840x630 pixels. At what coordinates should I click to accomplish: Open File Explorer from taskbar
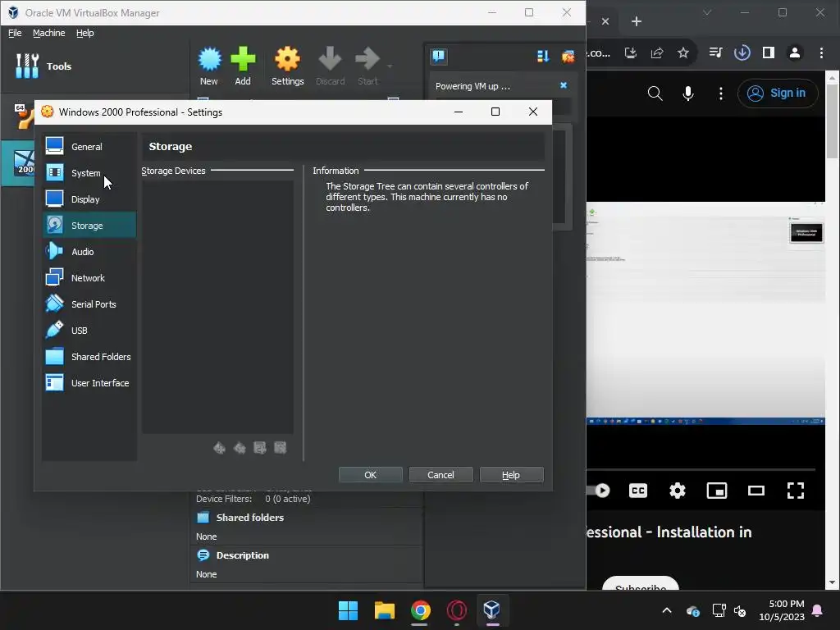[385, 610]
